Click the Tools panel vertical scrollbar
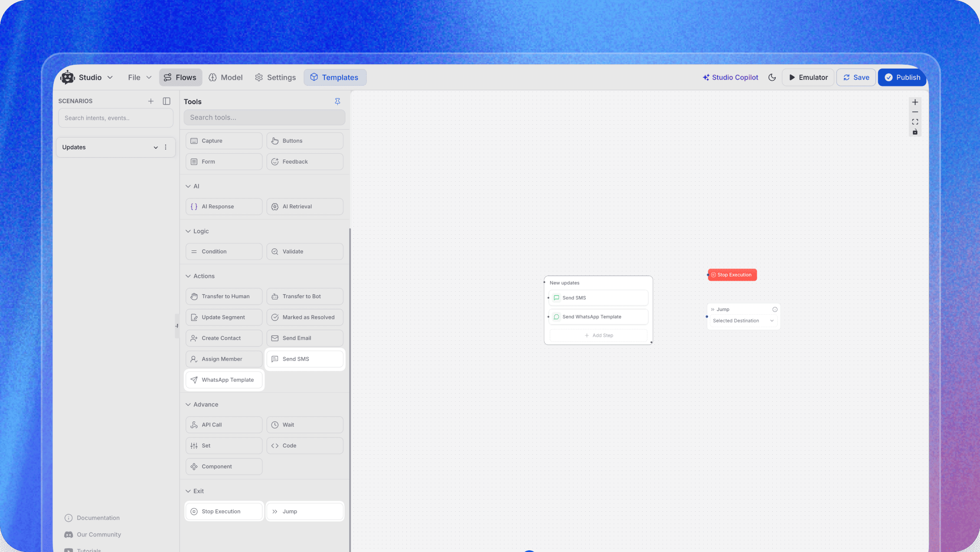Viewport: 980px width, 552px height. (x=350, y=347)
